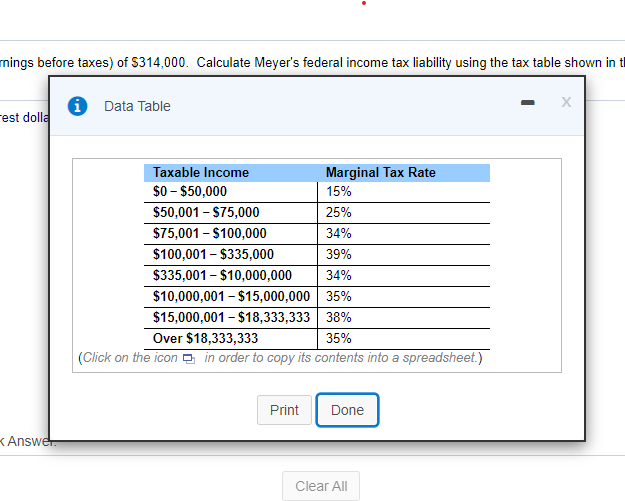Click the Clear All button
Viewport: 625px width, 501px height.
321,486
